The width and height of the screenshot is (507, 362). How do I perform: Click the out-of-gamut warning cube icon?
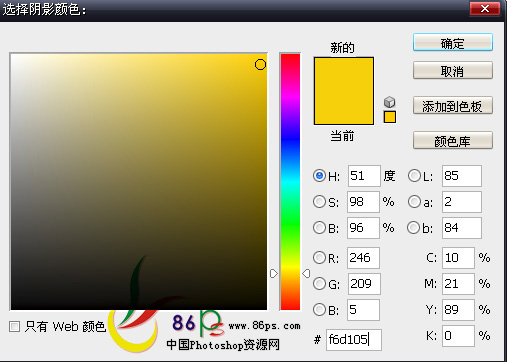(x=389, y=102)
